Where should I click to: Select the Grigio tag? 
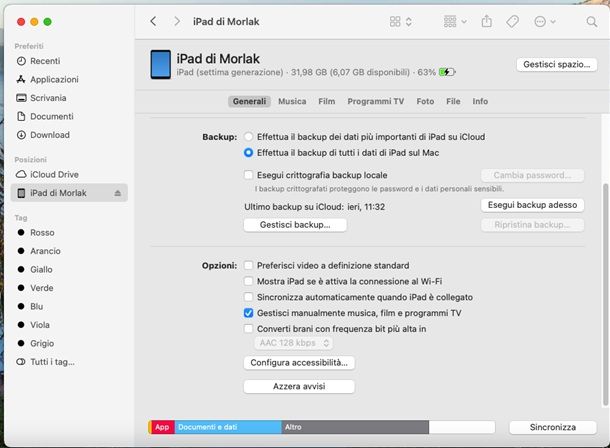pos(69,343)
